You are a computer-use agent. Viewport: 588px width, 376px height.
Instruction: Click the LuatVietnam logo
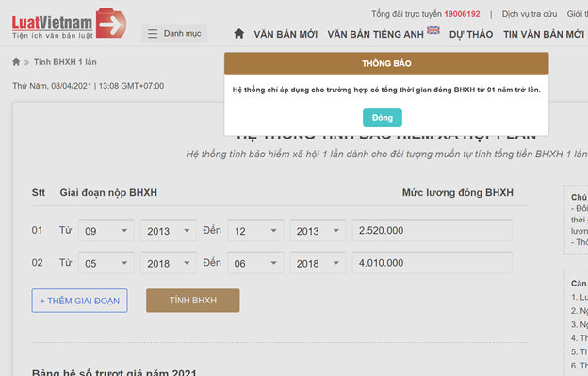pyautogui.click(x=69, y=24)
